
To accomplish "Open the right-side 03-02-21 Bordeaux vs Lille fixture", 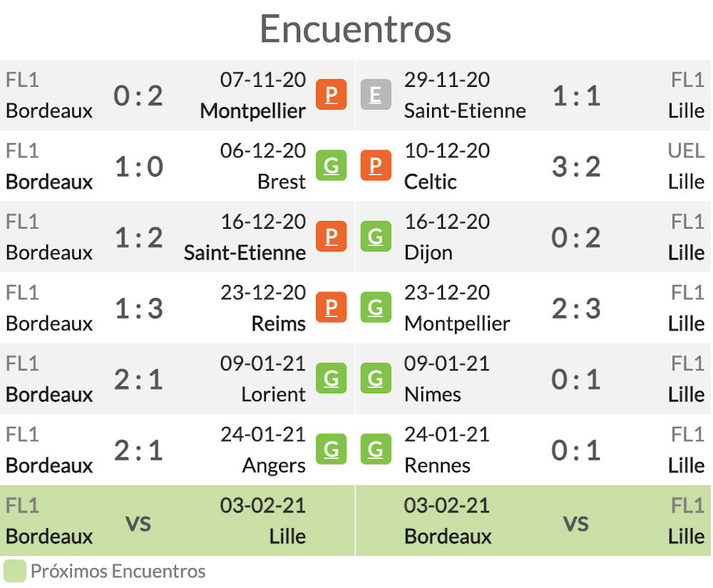I will 533,520.
